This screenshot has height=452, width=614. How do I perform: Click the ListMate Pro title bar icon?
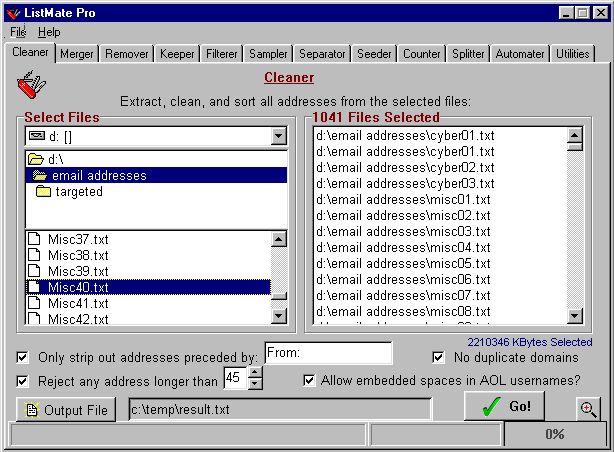(x=13, y=13)
